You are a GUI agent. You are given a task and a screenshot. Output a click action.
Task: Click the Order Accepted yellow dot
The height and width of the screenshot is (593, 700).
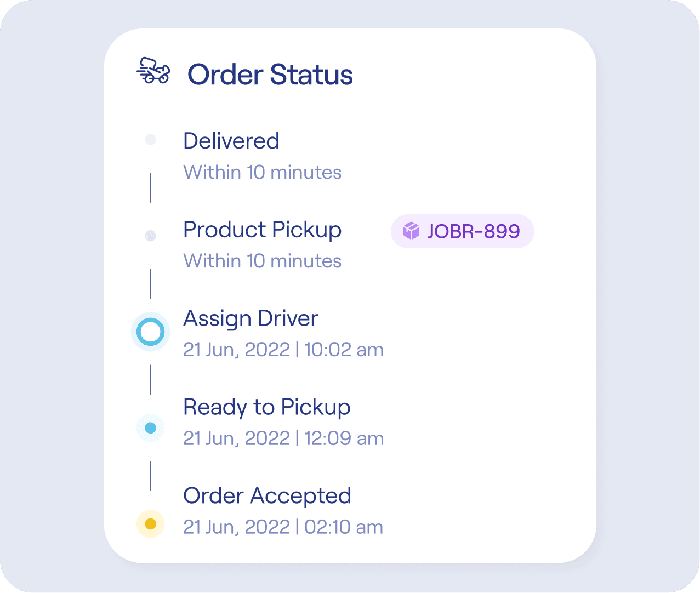[x=150, y=524]
